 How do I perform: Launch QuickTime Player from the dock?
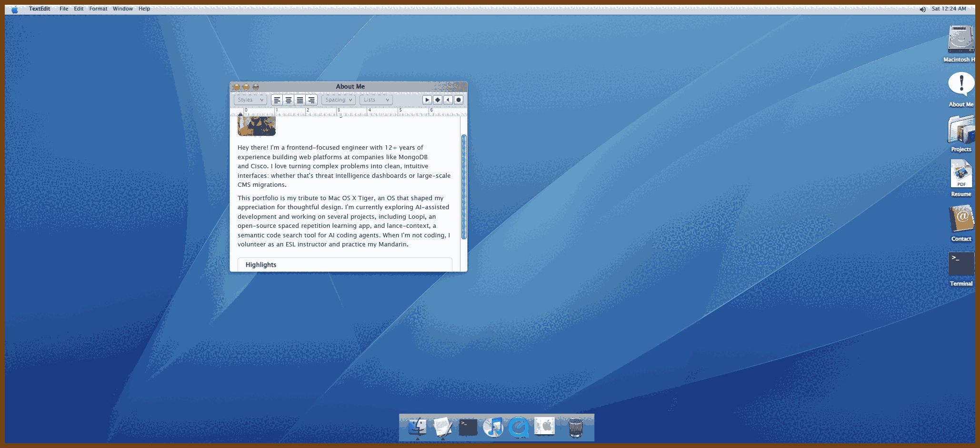click(519, 427)
